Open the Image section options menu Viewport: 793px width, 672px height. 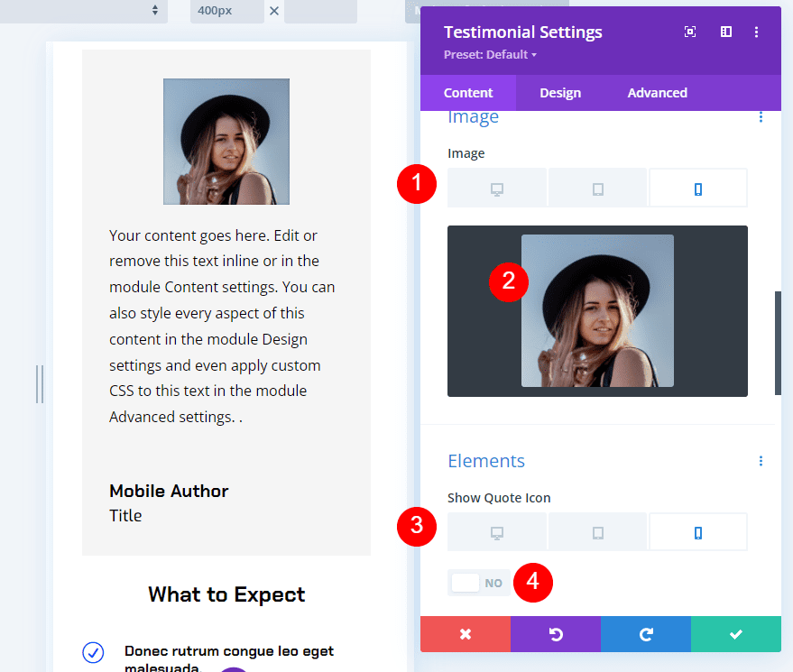click(761, 116)
